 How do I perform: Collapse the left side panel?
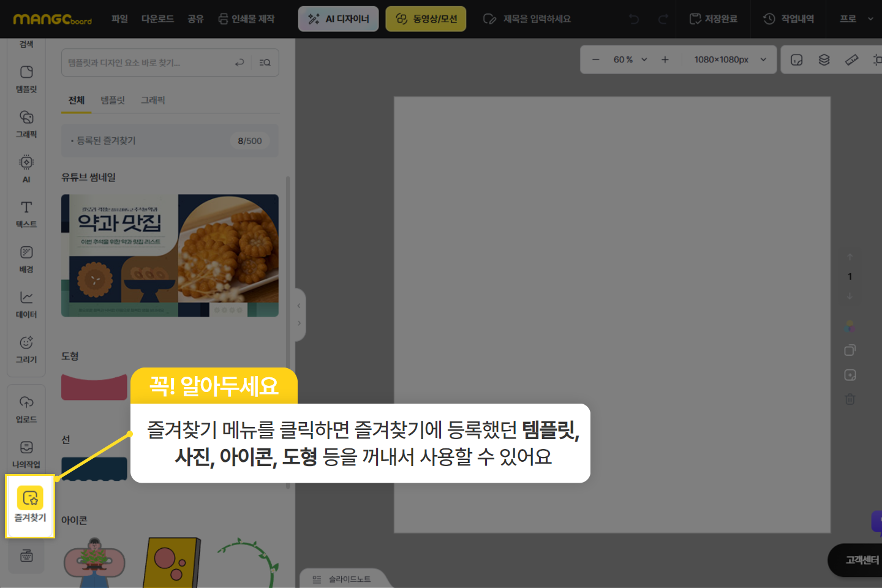[x=299, y=306]
